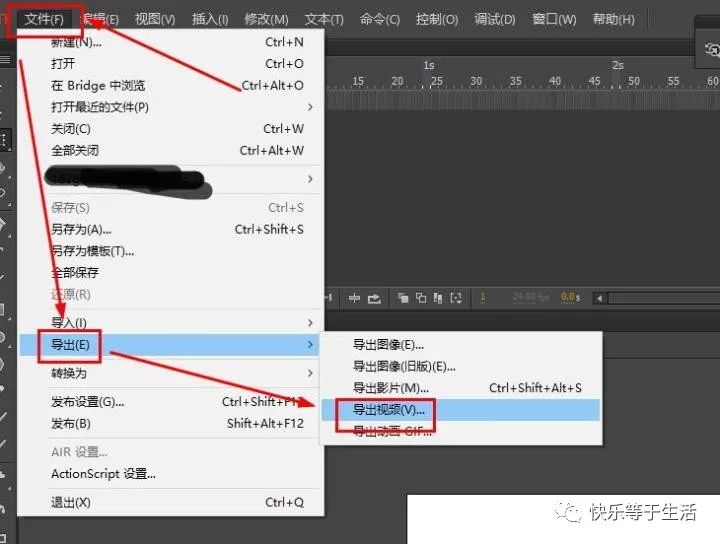Click frame 40 on timeline ruler
The image size is (720, 544).
(x=555, y=81)
